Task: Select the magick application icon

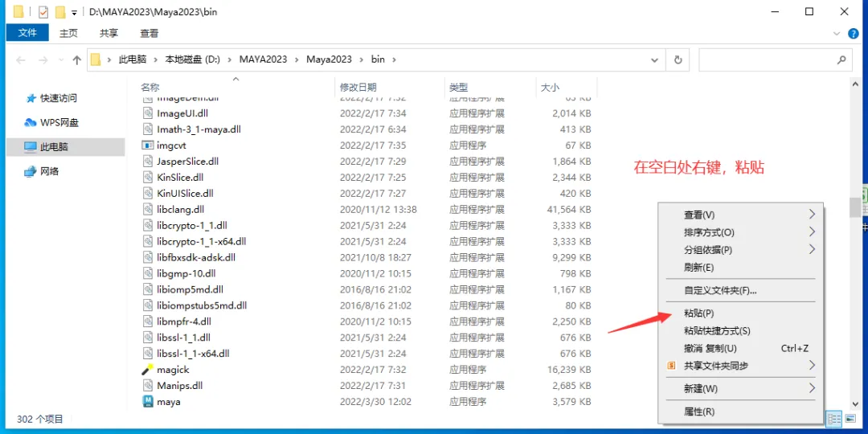Action: (147, 369)
